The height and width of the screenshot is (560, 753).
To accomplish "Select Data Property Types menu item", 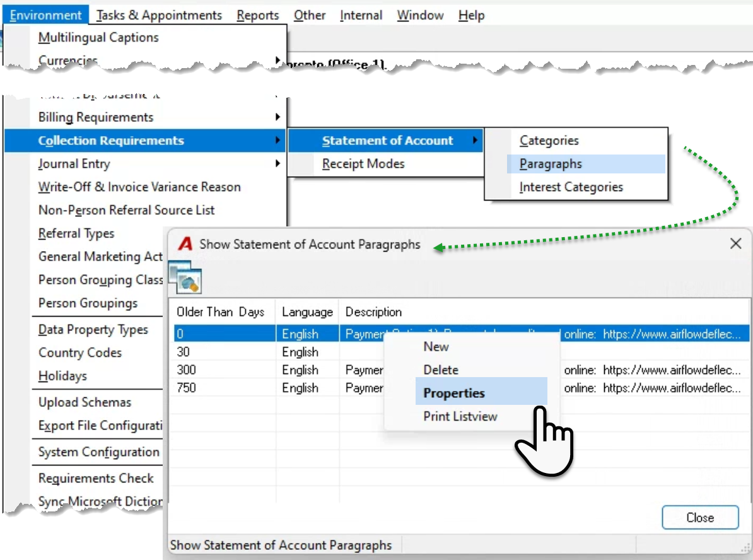I will point(84,330).
